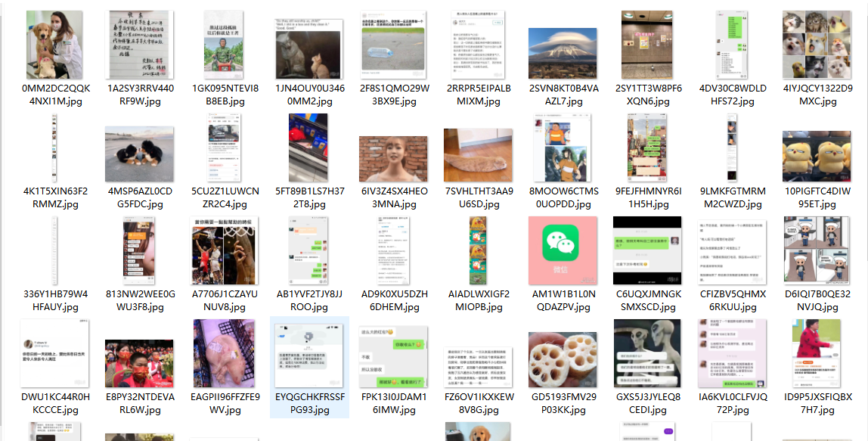Select the golden dog photo 0MM2DC2QQK4NXI1M.jpg
Image resolution: width=868 pixels, height=441 pixels.
point(54,45)
